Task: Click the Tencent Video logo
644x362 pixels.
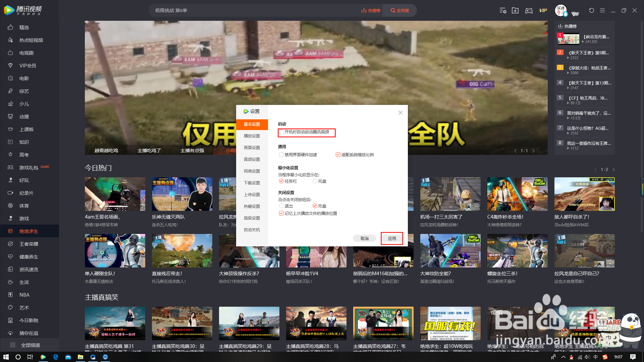Action: click(23, 10)
